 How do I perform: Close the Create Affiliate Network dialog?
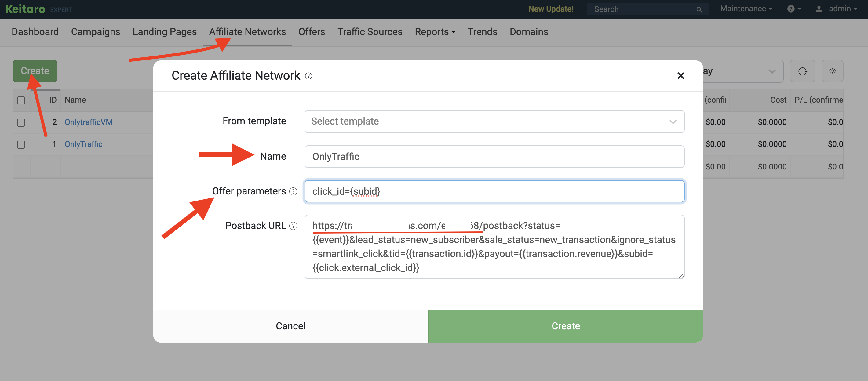tap(681, 76)
